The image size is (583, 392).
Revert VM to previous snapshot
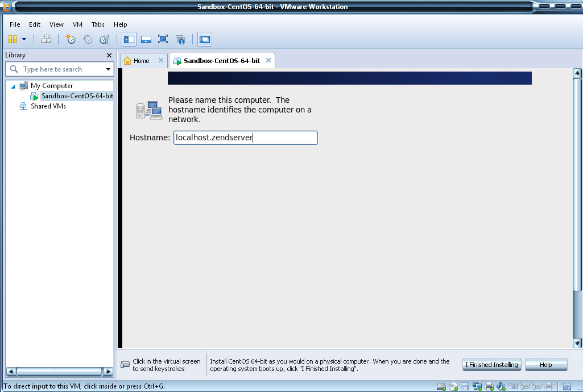tap(88, 39)
